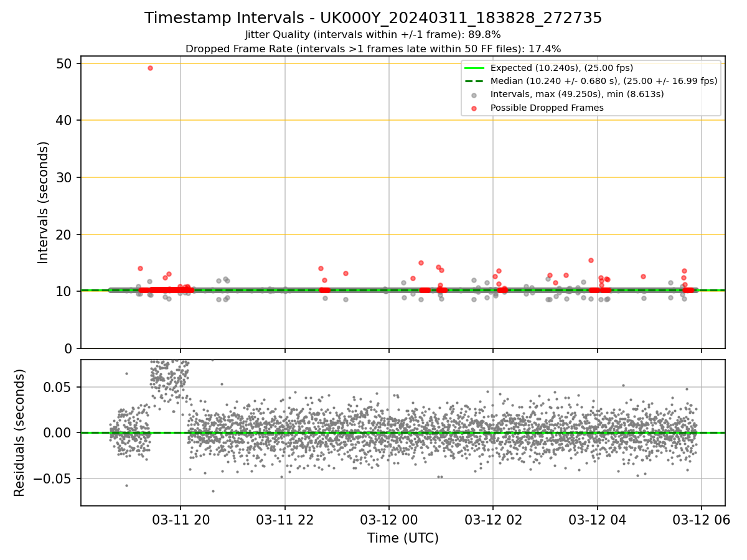The height and width of the screenshot is (560, 747).
Task: Click the 'Dropped Frame Rate' subtitle line with 17.4%
Action: pos(373,49)
